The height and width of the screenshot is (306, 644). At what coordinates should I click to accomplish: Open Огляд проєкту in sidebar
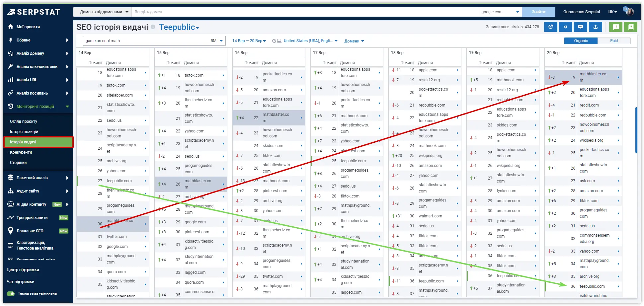23,121
